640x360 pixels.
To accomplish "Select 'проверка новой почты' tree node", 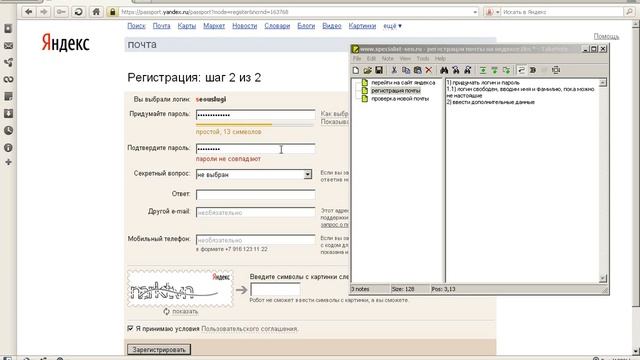I will (400, 98).
